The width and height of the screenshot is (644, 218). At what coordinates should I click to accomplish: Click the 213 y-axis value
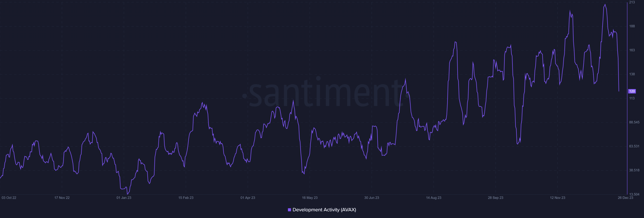[x=632, y=2]
